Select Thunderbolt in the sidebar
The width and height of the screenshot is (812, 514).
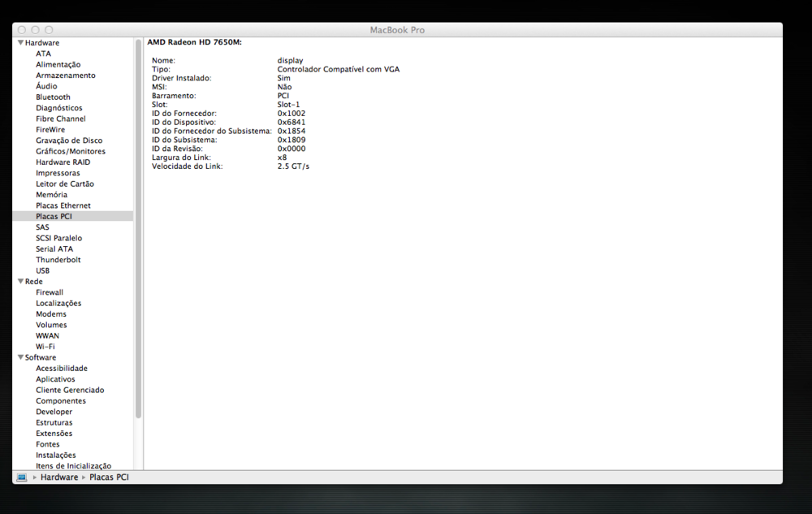pos(57,259)
